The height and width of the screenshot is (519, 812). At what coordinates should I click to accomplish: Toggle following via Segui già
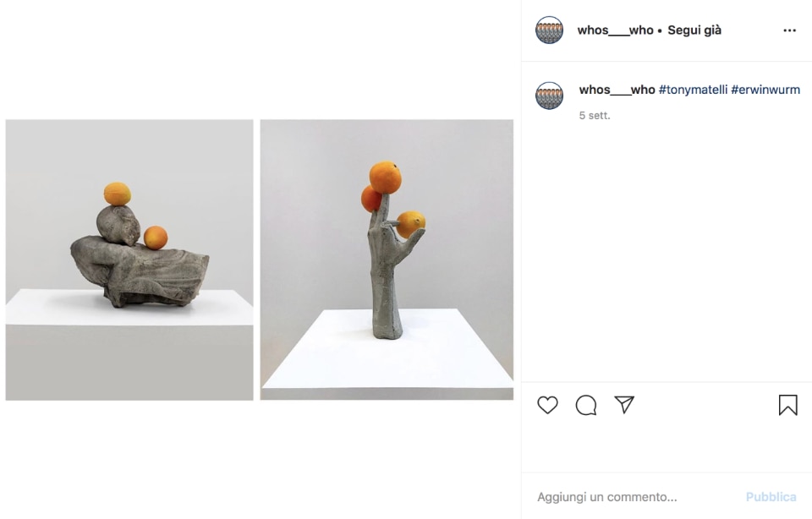click(x=694, y=30)
